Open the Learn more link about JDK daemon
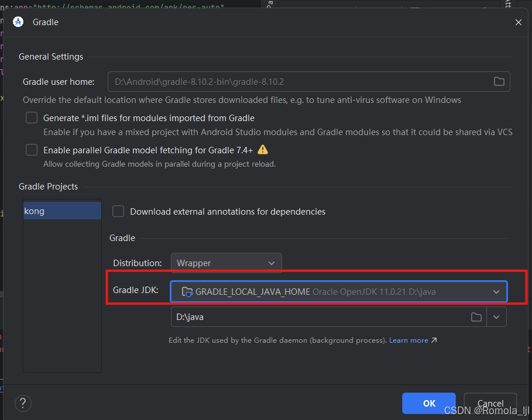 [409, 340]
